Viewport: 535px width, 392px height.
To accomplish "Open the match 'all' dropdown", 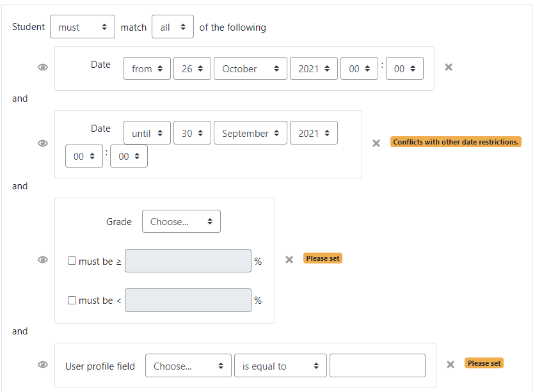I will click(x=173, y=27).
